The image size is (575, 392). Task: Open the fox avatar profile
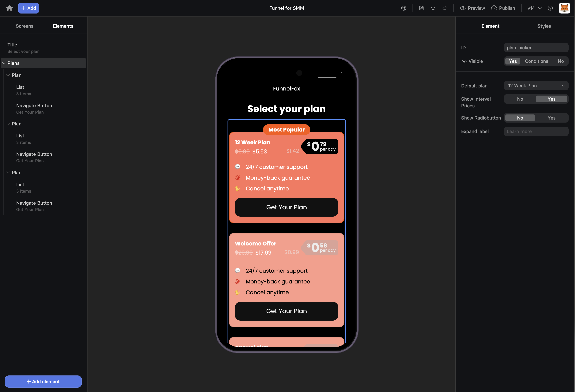[x=564, y=8]
